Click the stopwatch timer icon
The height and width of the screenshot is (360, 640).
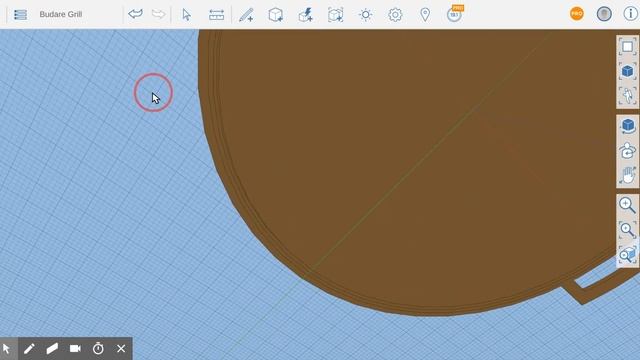98,349
